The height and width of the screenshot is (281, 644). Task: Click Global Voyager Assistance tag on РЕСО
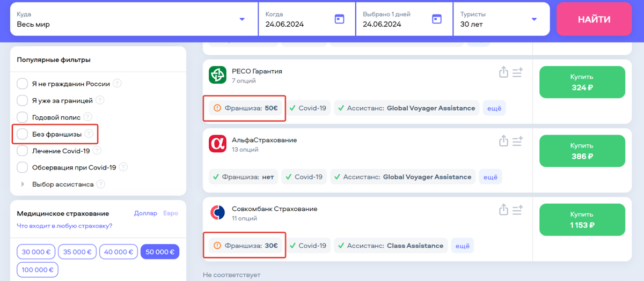pyautogui.click(x=407, y=108)
